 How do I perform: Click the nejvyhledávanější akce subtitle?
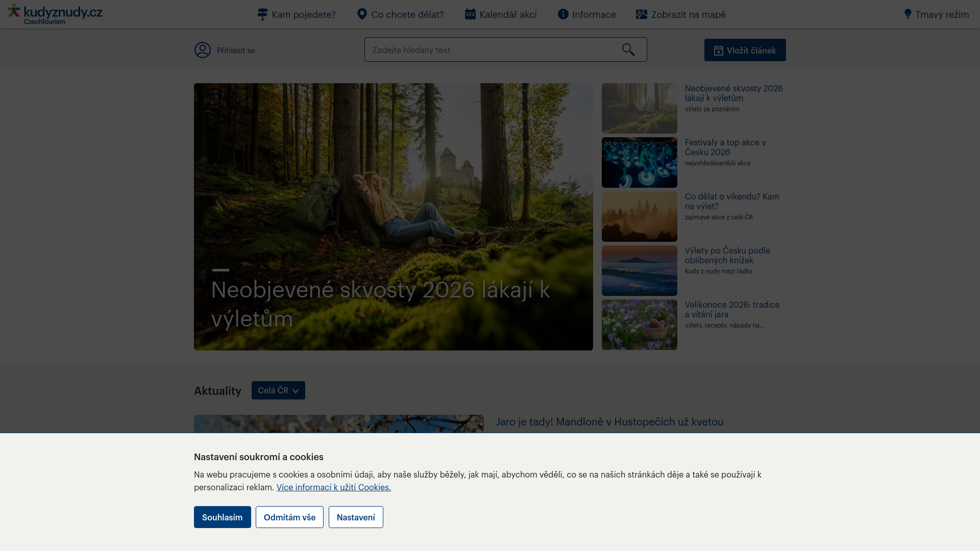point(718,163)
